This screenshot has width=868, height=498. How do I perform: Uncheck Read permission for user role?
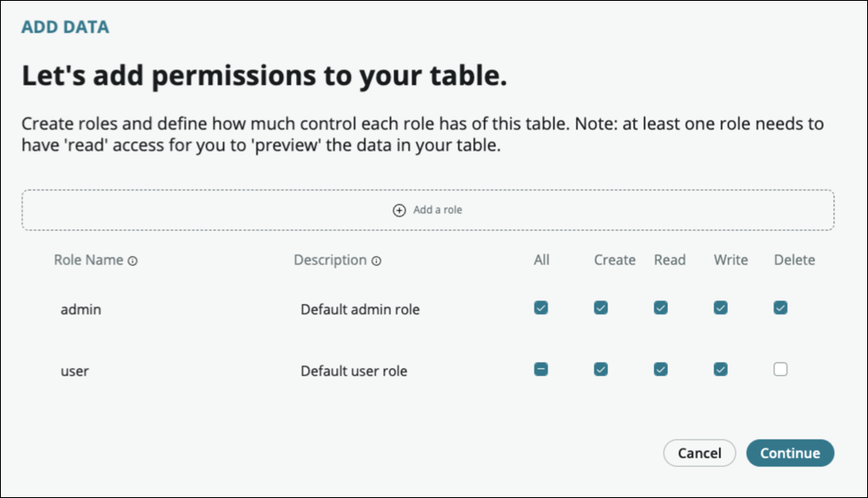pyautogui.click(x=661, y=370)
